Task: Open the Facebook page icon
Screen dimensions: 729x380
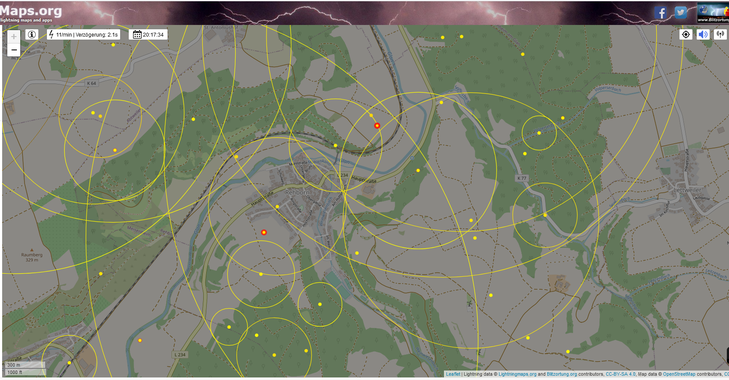Action: click(x=661, y=13)
